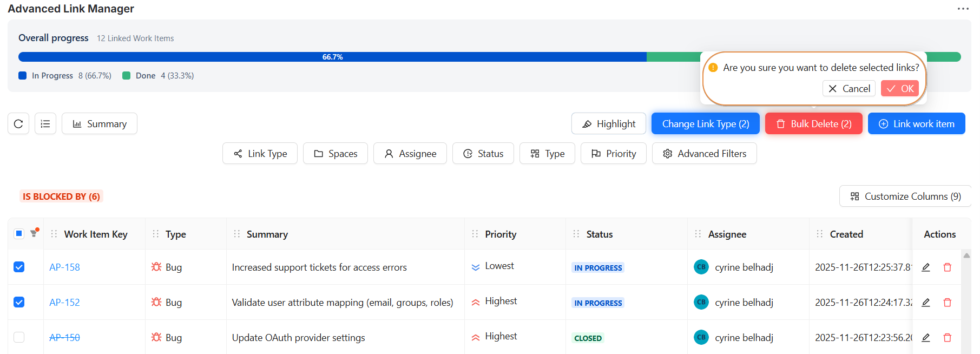Click the overall progress bar

tap(332, 57)
